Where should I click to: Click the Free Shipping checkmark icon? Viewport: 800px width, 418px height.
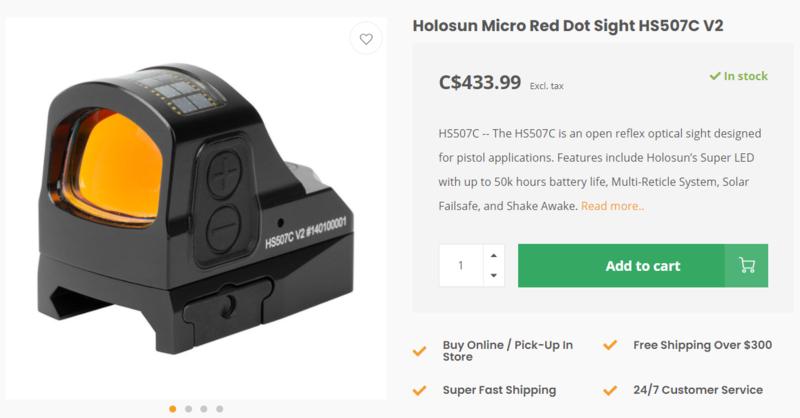click(x=610, y=345)
